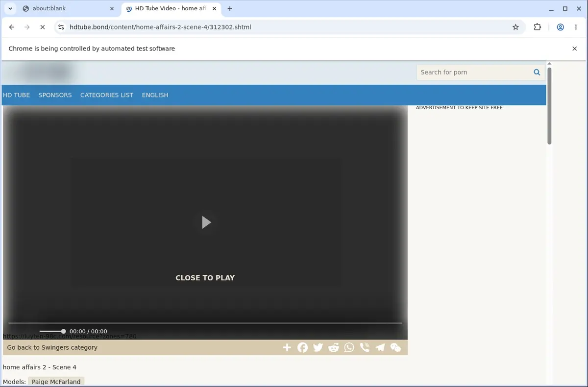
Task: Click the forward navigation arrow
Action: click(x=27, y=27)
